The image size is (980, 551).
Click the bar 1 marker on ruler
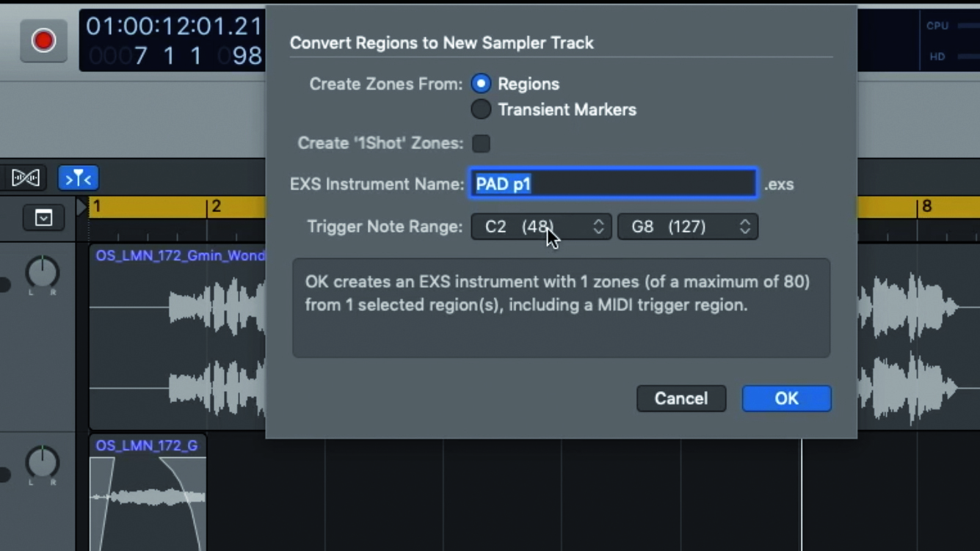click(97, 206)
